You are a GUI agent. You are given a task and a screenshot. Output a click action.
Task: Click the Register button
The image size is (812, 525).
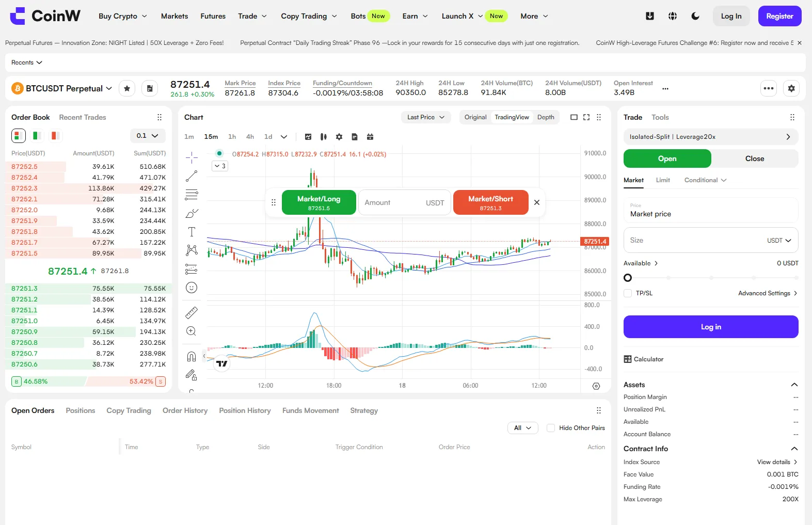(779, 16)
